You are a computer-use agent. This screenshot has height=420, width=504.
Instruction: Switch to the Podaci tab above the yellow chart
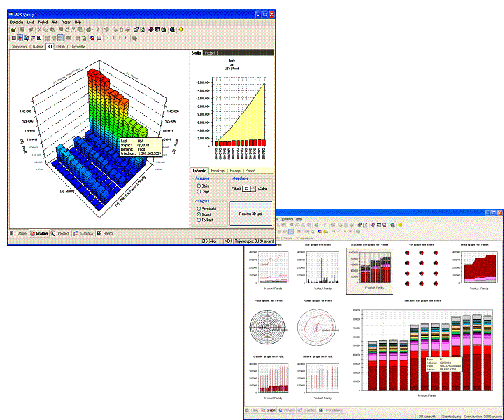210,53
